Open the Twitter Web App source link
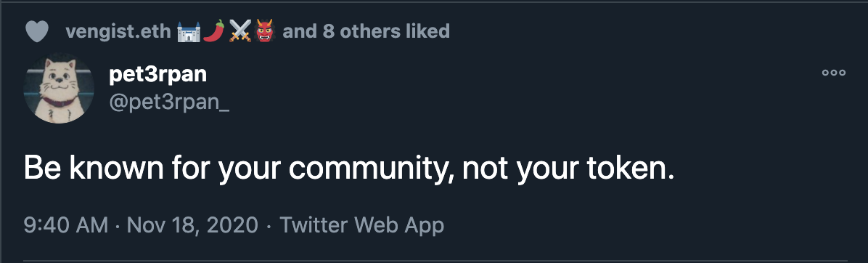This screenshot has height=263, width=868. pos(361,225)
